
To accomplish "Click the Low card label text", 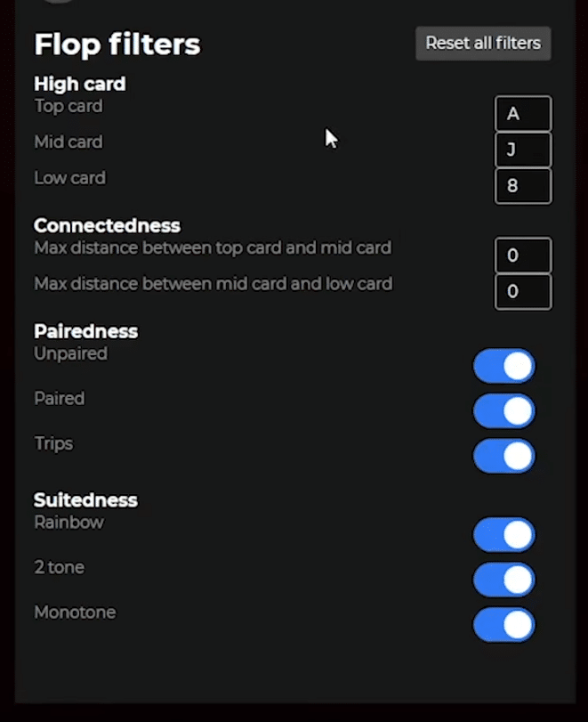I will 69,178.
